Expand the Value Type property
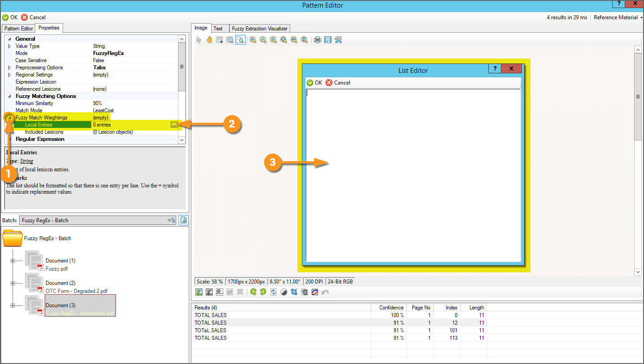This screenshot has width=644, height=364. pyautogui.click(x=10, y=46)
